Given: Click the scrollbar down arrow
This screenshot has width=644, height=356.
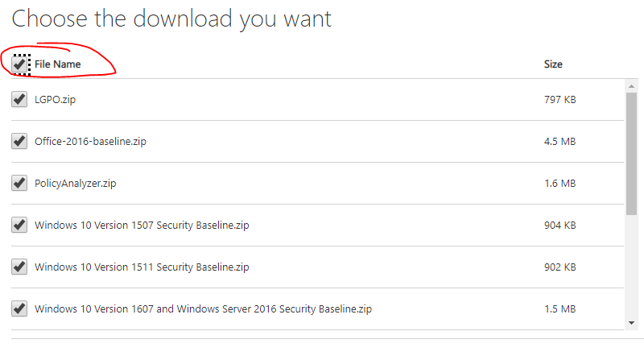Looking at the screenshot, I should [x=632, y=323].
